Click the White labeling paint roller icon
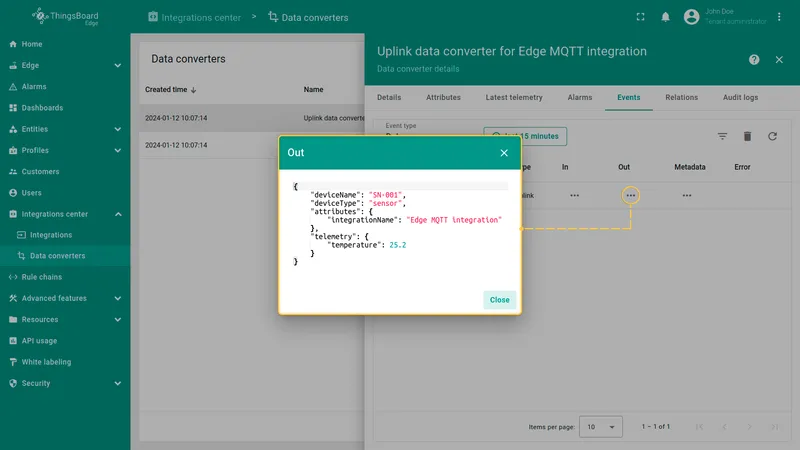The height and width of the screenshot is (450, 800). [x=13, y=362]
